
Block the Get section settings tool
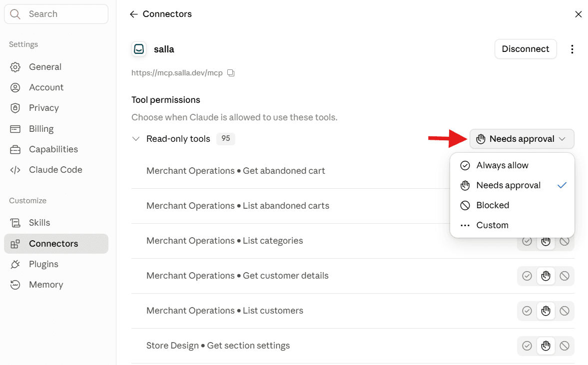tap(565, 346)
